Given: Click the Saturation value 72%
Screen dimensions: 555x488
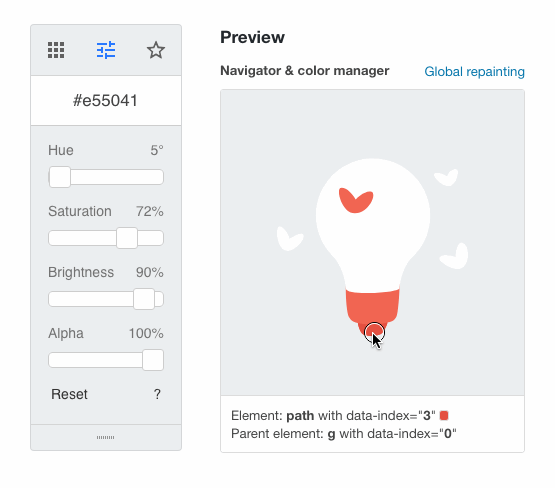Looking at the screenshot, I should [x=150, y=212].
